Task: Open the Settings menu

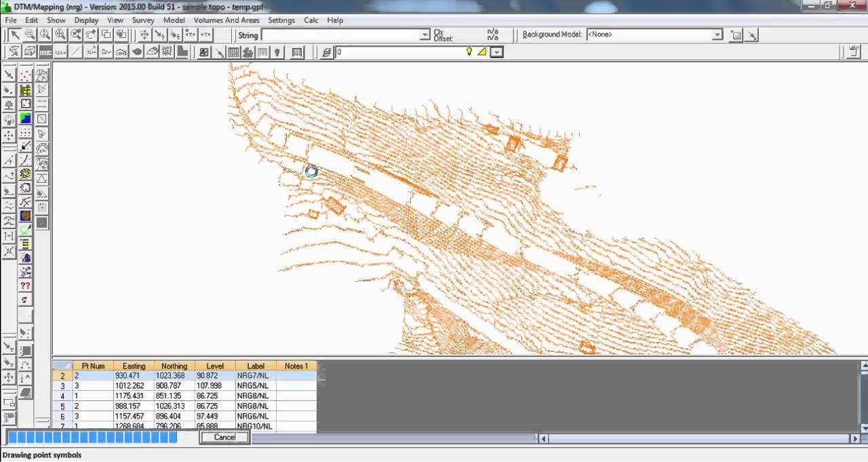Action: click(x=281, y=20)
